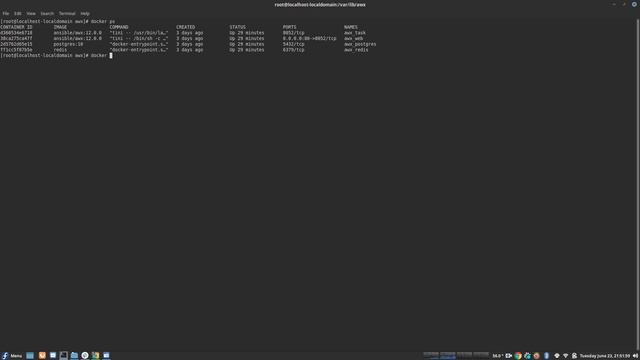
Task: Click the "tini -- /usr/bin/la…" command text
Action: tap(139, 33)
